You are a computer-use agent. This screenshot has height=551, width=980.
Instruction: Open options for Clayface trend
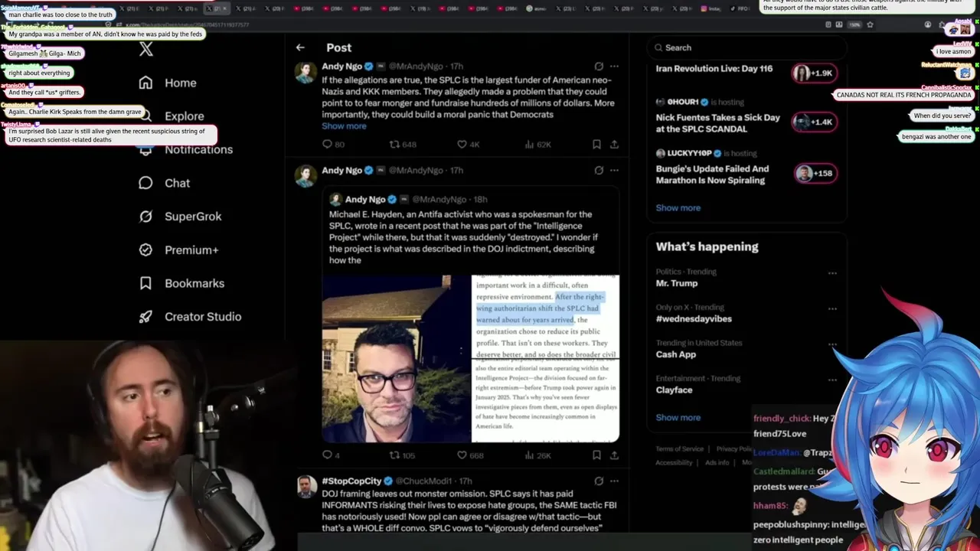[x=832, y=380]
